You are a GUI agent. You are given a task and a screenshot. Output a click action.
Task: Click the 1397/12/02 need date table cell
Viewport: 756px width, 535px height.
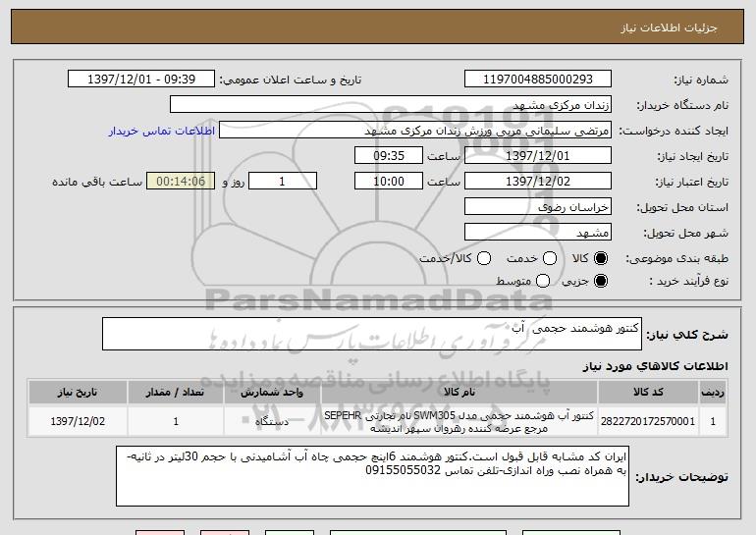[x=78, y=421]
